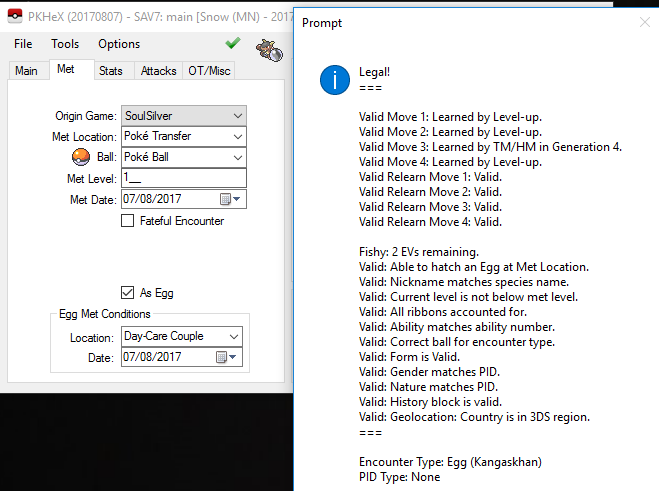Switch to the OT/Misc tab
The width and height of the screenshot is (659, 491).
coord(209,71)
